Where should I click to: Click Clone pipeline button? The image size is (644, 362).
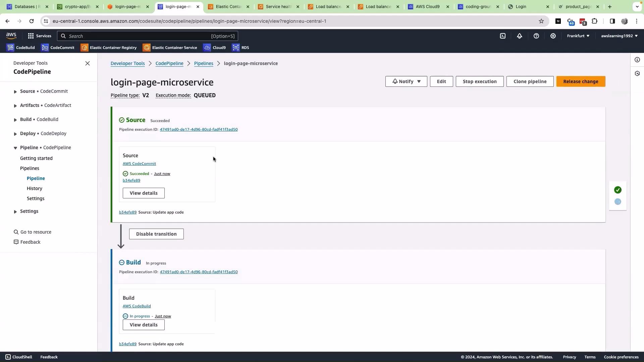[x=530, y=81]
